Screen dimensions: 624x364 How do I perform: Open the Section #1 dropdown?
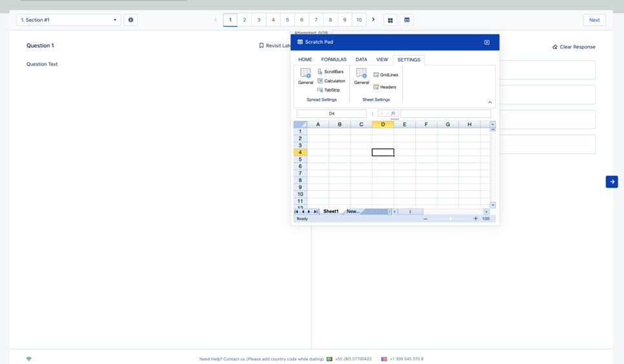pyautogui.click(x=68, y=20)
